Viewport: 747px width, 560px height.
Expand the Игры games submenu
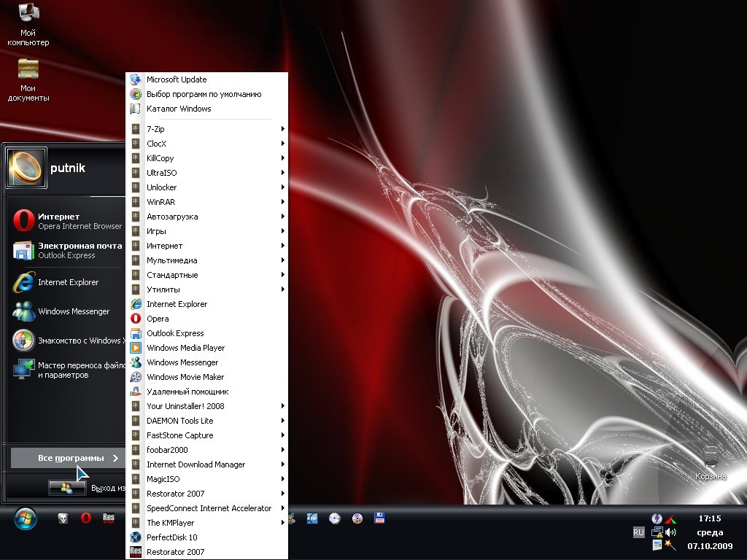(206, 231)
